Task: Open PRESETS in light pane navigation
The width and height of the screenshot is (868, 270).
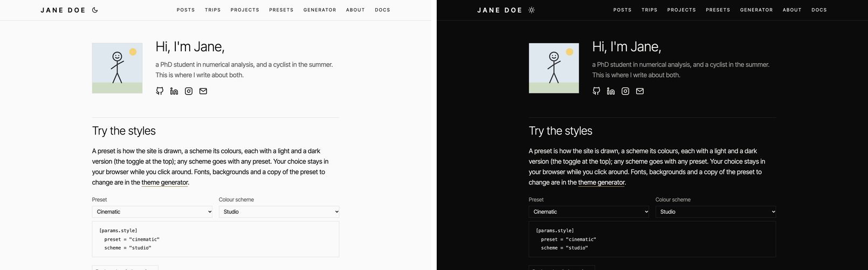Action: [x=281, y=10]
